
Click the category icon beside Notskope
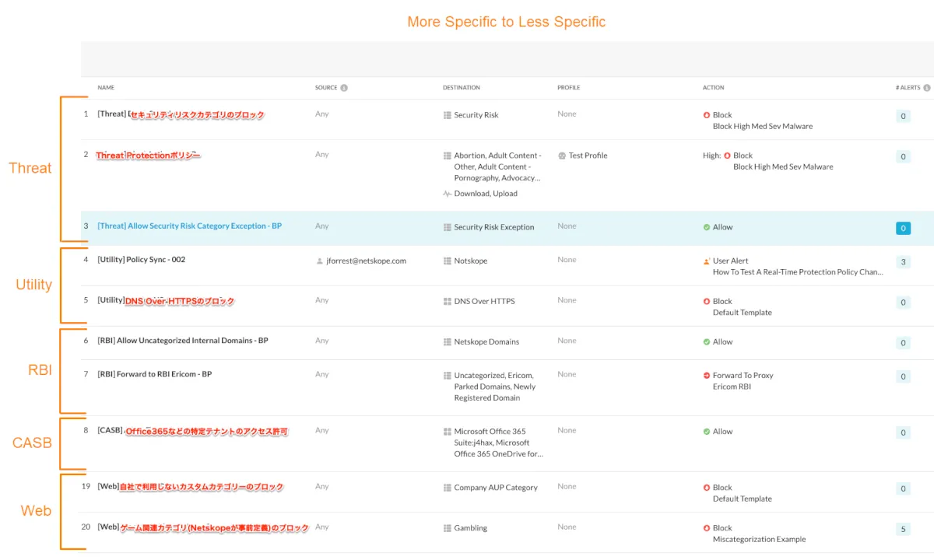(448, 261)
